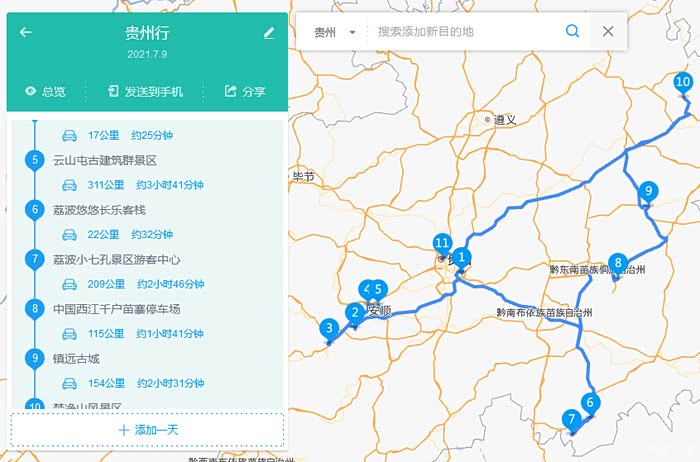Click the 约1小时41分钟 duration text
Viewport: 700px width, 462px height.
coord(170,333)
